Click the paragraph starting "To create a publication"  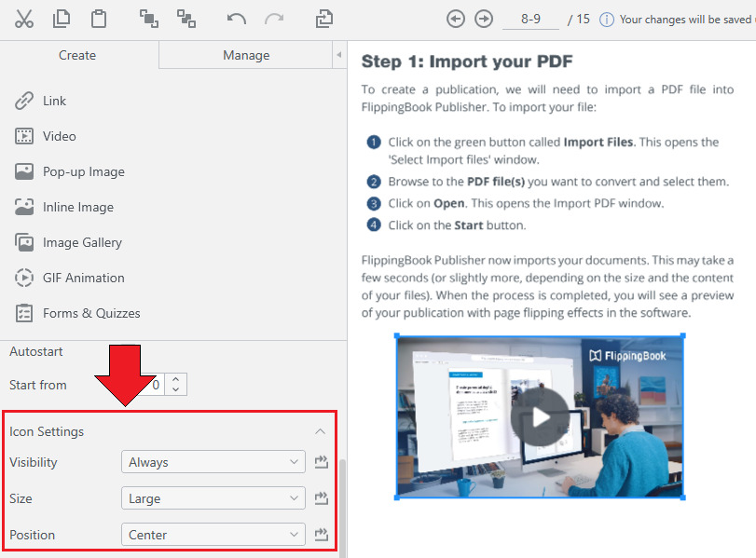[548, 99]
